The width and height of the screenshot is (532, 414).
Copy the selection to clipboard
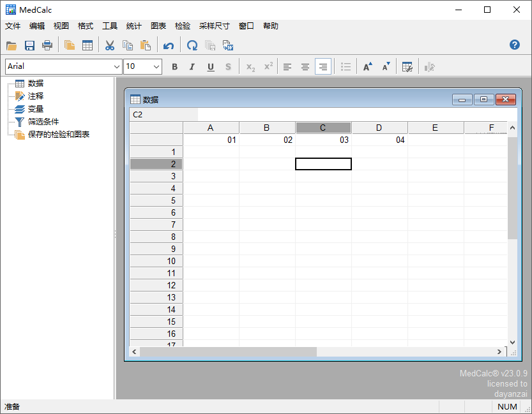tap(127, 45)
